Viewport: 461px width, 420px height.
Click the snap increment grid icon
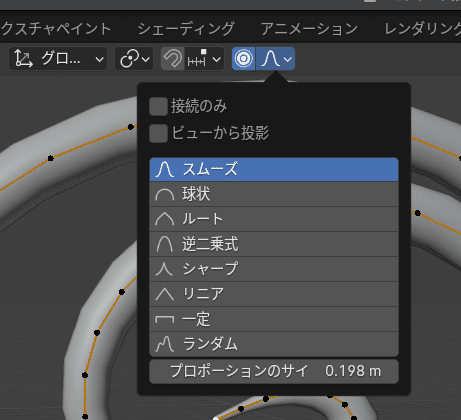[x=197, y=59]
